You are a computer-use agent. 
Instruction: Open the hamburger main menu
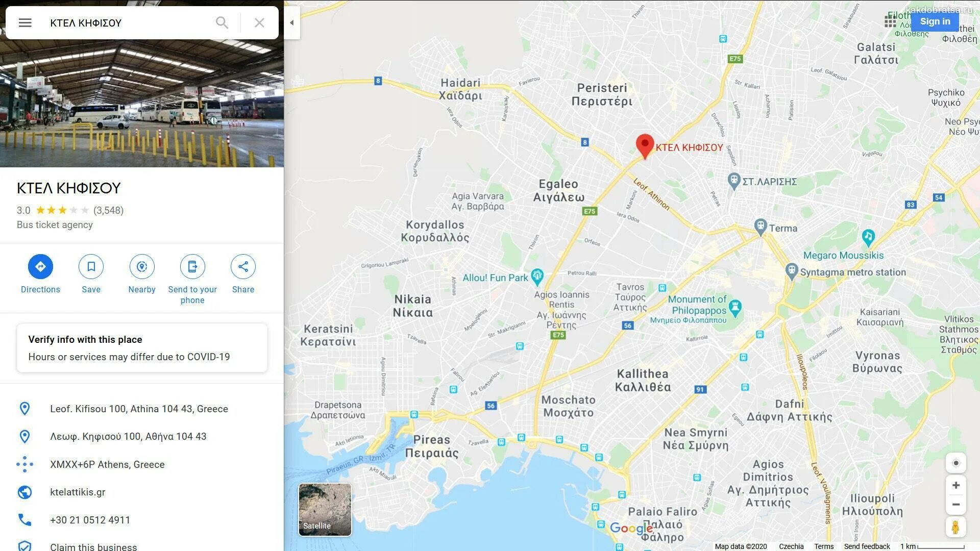[x=25, y=22]
